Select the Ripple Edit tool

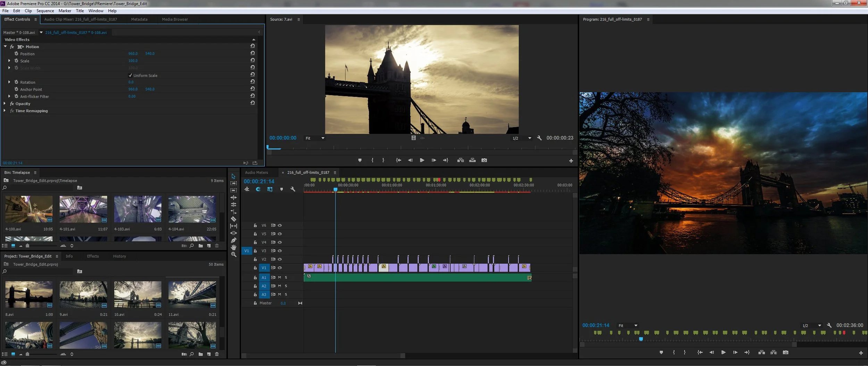tap(234, 197)
